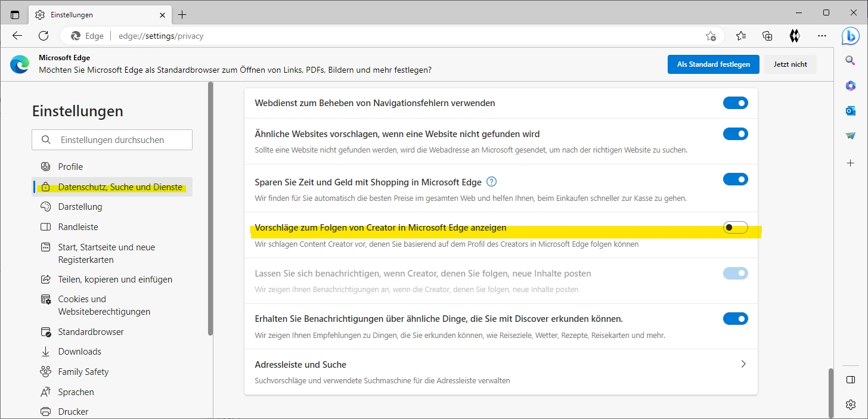Click the settings navigation scrollbar
Image resolution: width=868 pixels, height=419 pixels.
coord(210,209)
